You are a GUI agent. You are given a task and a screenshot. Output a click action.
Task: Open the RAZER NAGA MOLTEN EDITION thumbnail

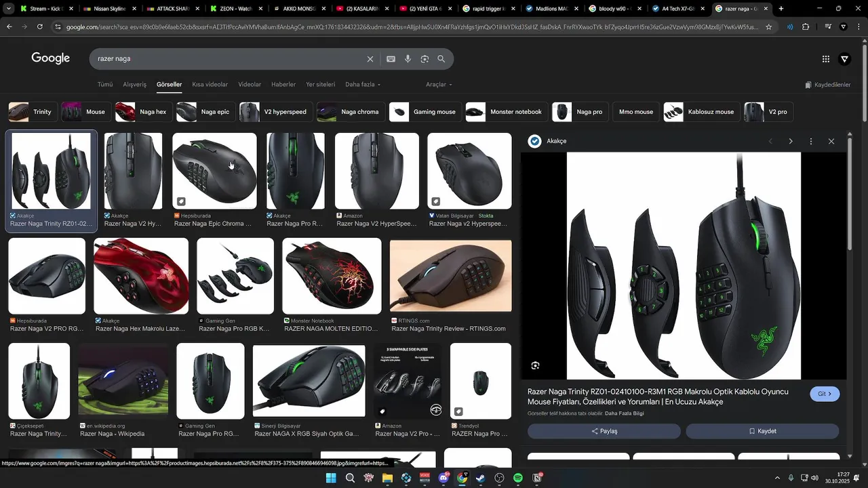coord(332,276)
